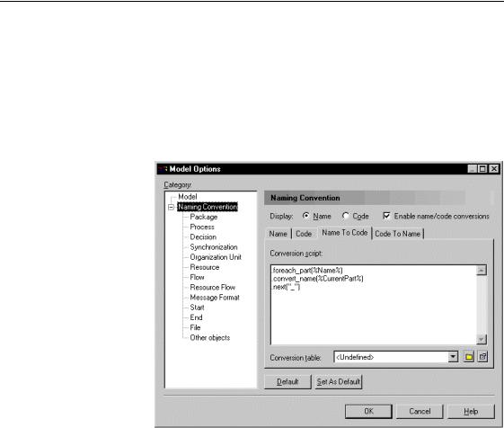The width and height of the screenshot is (504, 428).
Task: Select Start in the Category tree
Action: [197, 308]
